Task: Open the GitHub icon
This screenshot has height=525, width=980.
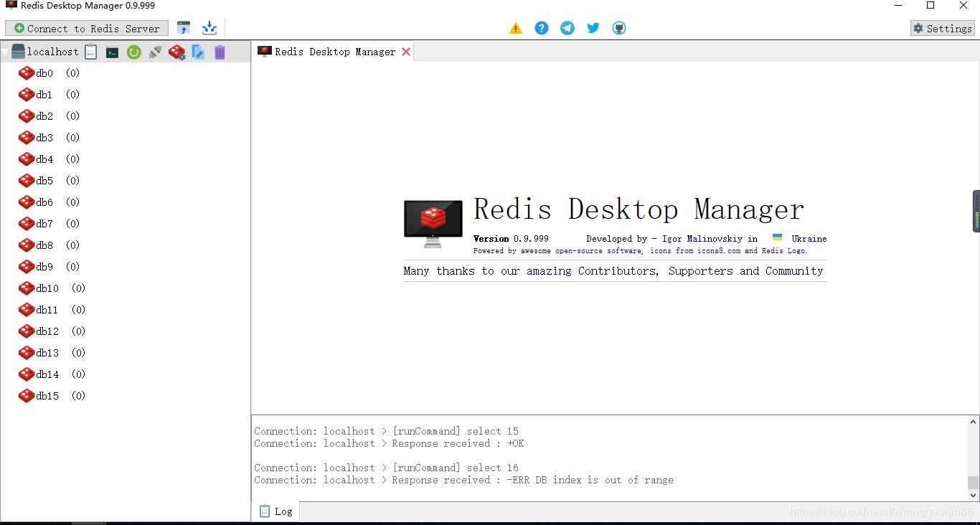Action: coord(619,28)
